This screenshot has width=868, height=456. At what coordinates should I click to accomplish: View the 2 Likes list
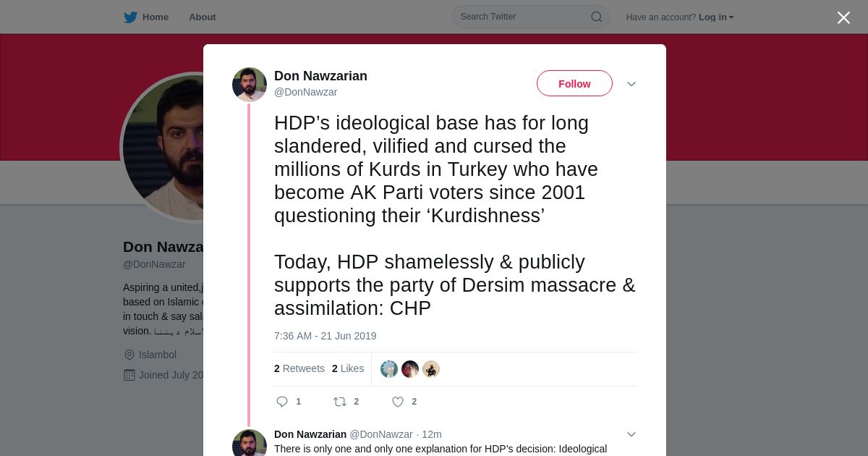tap(348, 368)
